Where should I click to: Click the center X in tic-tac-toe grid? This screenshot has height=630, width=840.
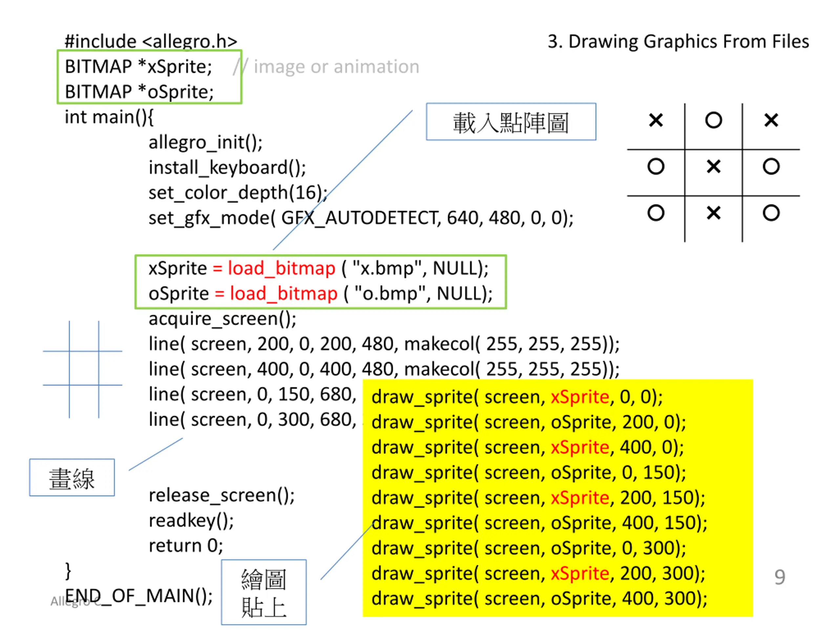pos(714,166)
